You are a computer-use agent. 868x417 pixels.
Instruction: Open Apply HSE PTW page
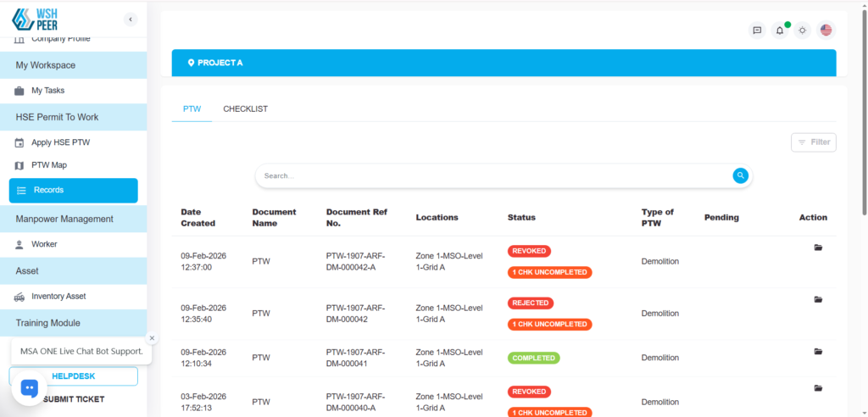[x=60, y=142]
